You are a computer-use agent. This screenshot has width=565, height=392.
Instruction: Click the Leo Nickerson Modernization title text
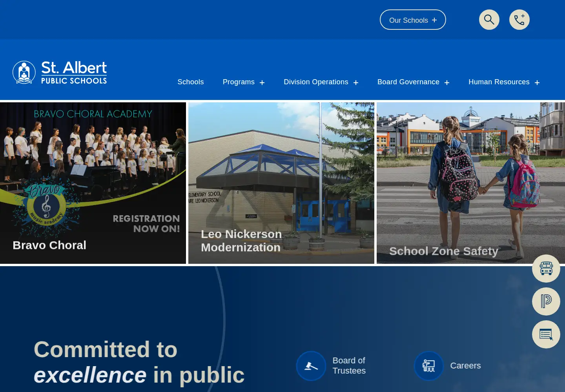click(x=241, y=241)
